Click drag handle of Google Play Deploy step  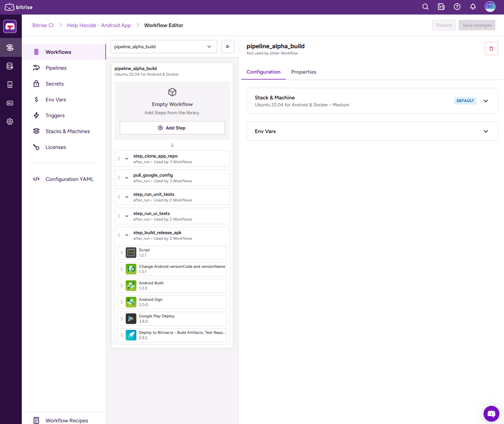(x=122, y=319)
